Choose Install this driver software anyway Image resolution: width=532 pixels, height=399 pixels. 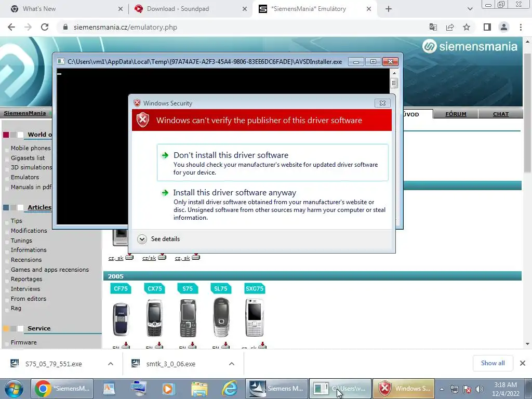272,205
